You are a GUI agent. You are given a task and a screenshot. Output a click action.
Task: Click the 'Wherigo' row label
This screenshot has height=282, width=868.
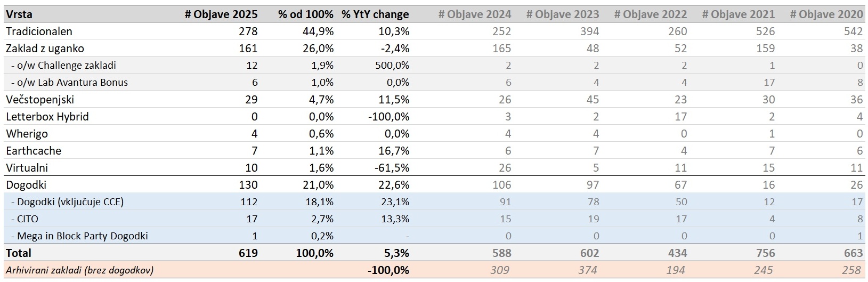click(x=27, y=134)
